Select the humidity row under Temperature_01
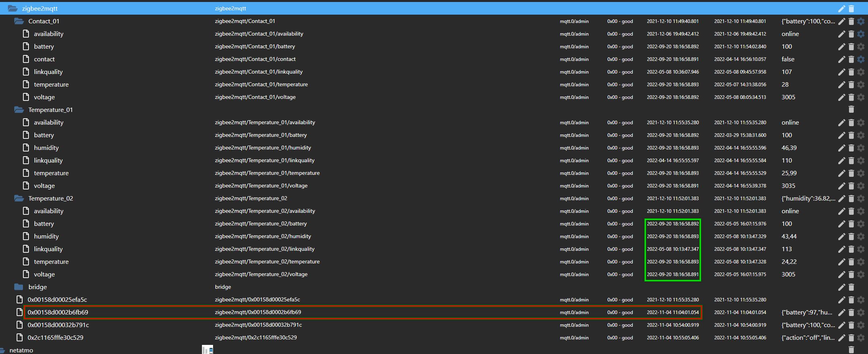868x354 pixels. pyautogui.click(x=434, y=148)
